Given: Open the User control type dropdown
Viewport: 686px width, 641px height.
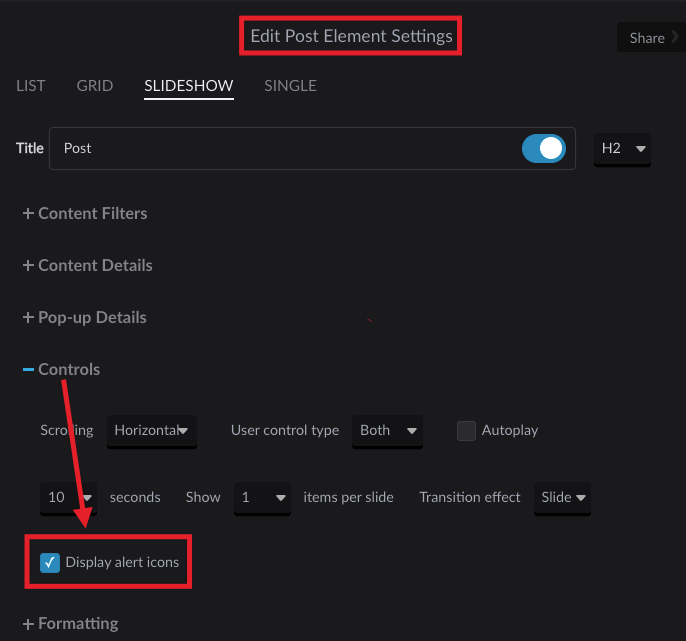Looking at the screenshot, I should [387, 431].
